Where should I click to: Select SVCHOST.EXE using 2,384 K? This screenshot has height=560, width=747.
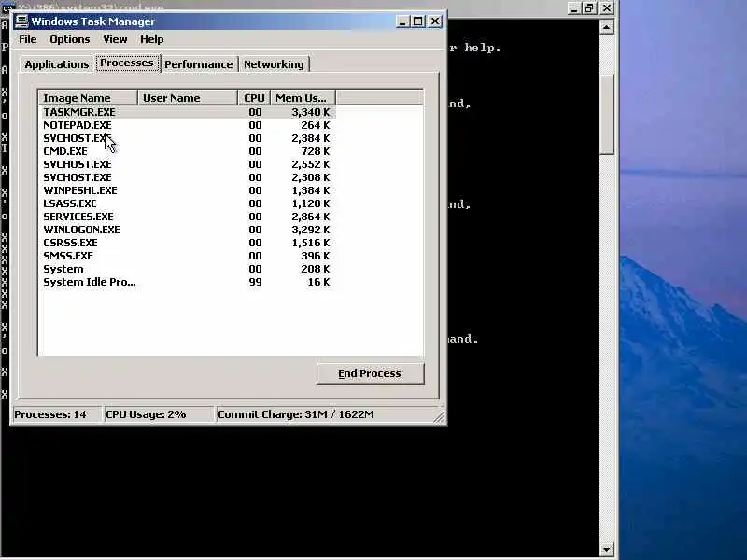(x=187, y=138)
